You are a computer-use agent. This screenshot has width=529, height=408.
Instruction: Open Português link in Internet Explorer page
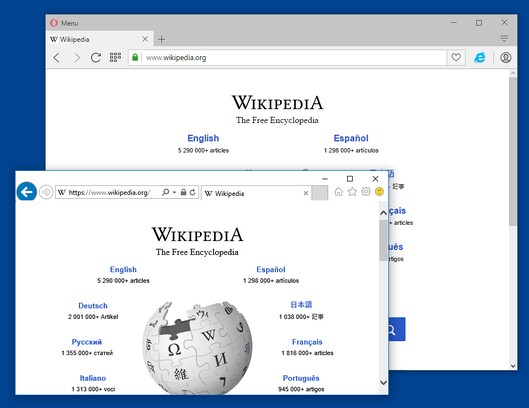[x=301, y=378]
